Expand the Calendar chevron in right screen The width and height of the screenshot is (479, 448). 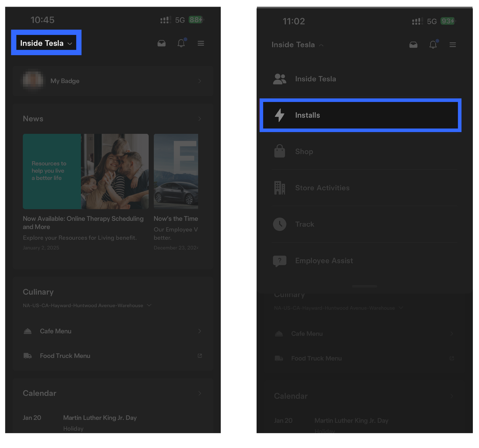tap(452, 396)
